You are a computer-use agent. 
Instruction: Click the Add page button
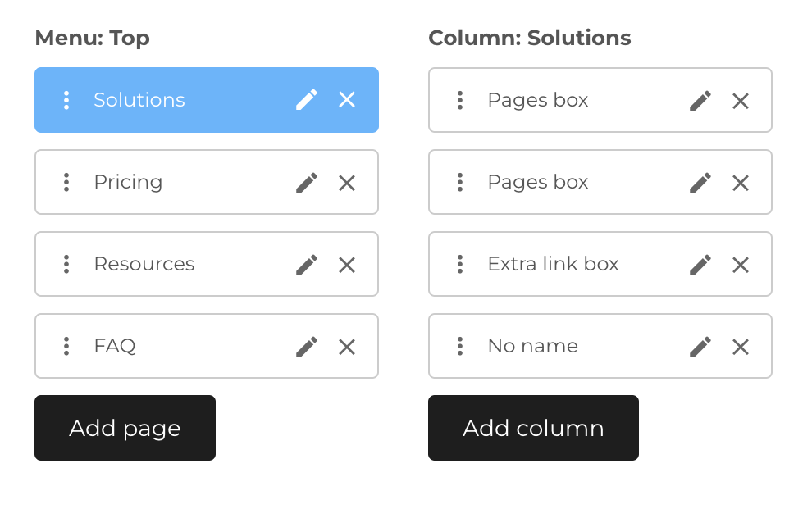[x=125, y=427]
